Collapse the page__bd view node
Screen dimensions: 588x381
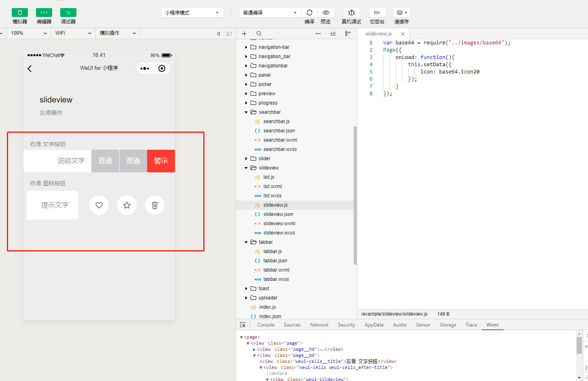tap(255, 356)
